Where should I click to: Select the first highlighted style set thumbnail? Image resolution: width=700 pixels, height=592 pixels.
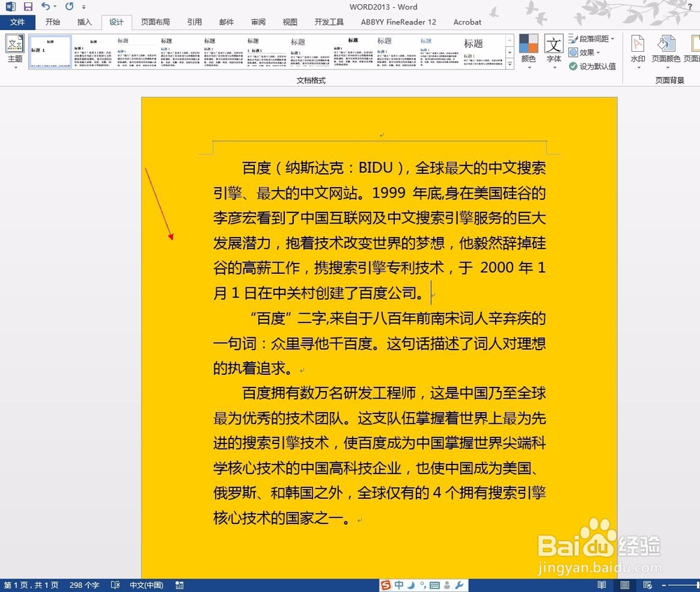click(x=50, y=52)
